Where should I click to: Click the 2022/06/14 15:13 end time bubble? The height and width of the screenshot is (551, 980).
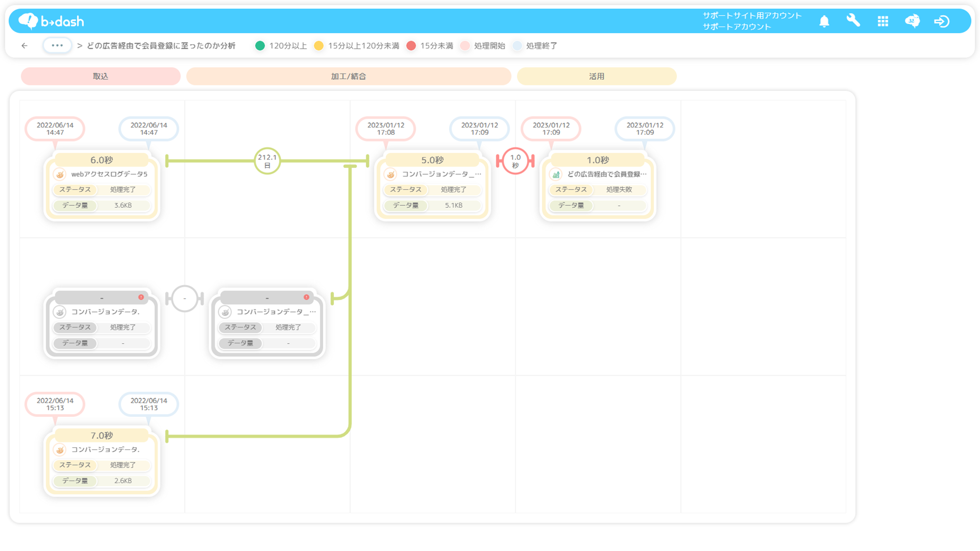(149, 404)
